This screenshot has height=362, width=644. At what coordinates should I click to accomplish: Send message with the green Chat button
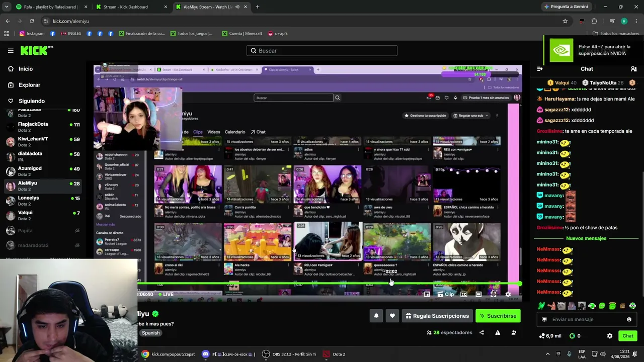[x=627, y=336]
